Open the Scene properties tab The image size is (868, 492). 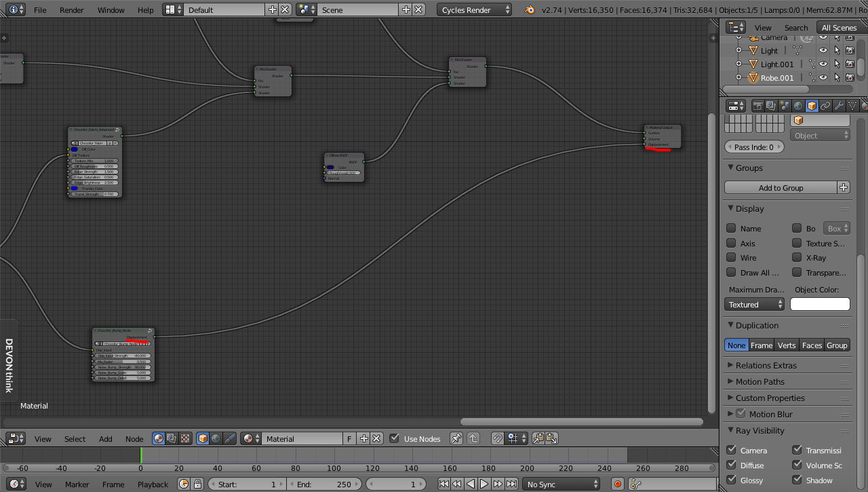785,106
